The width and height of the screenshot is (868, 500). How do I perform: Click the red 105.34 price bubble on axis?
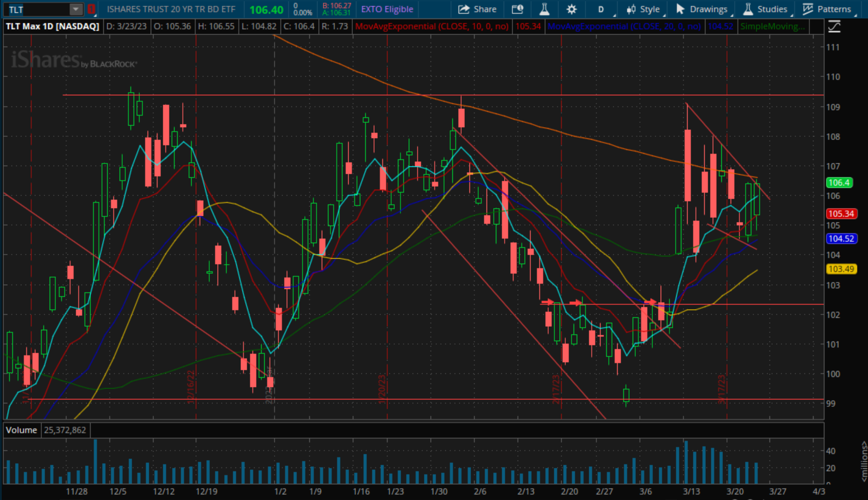click(841, 214)
